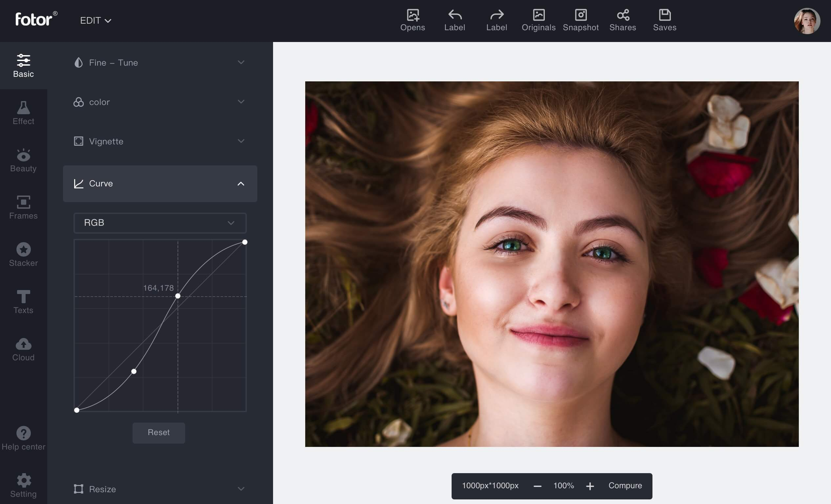This screenshot has height=504, width=831.
Task: Take a Snapshot from the top toolbar
Action: click(x=580, y=20)
